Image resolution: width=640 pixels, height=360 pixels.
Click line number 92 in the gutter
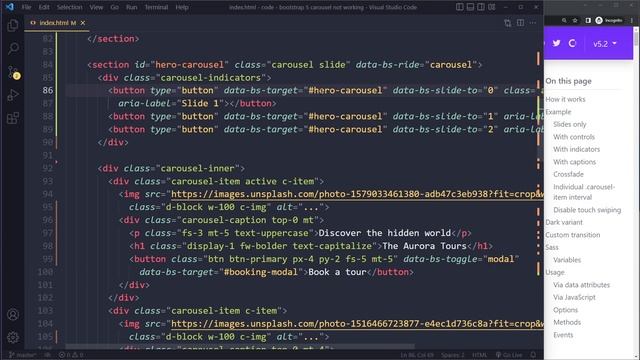coord(47,168)
